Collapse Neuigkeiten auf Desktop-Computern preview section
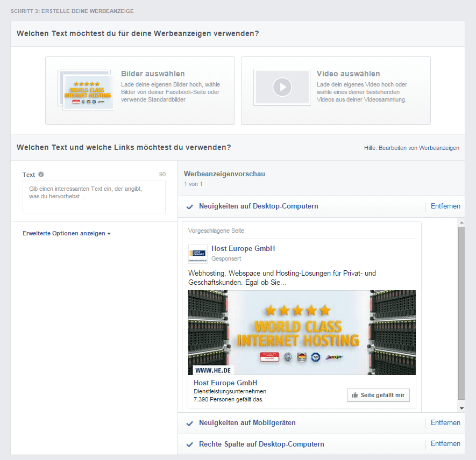This screenshot has width=476, height=460. tap(259, 206)
